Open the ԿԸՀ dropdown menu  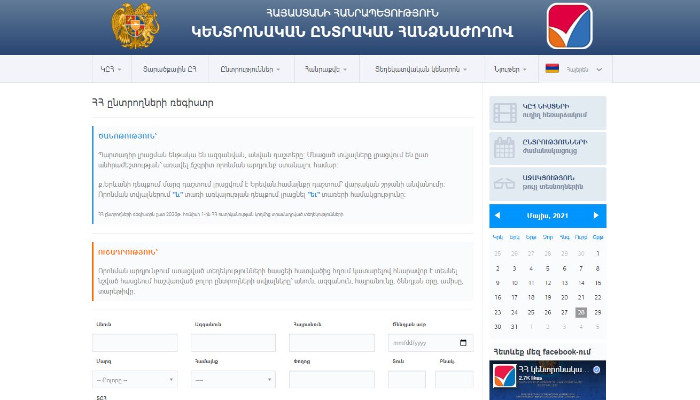pyautogui.click(x=111, y=69)
